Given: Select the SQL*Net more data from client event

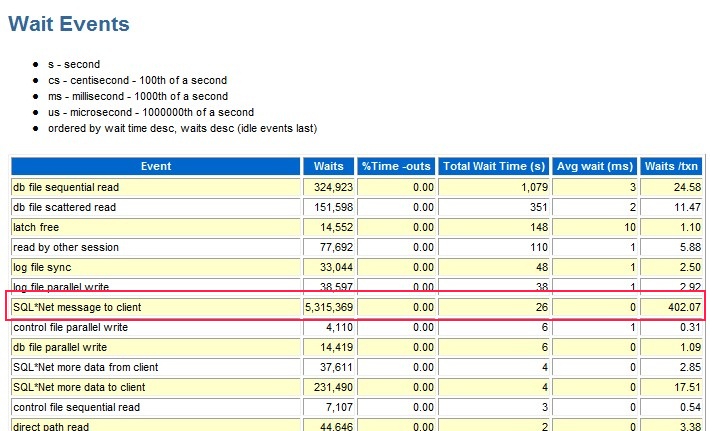Looking at the screenshot, I should click(84, 367).
